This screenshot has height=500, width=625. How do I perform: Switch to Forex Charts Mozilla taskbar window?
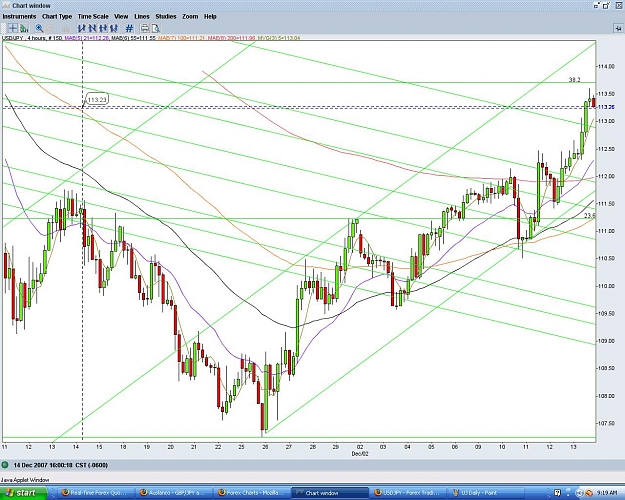point(252,493)
